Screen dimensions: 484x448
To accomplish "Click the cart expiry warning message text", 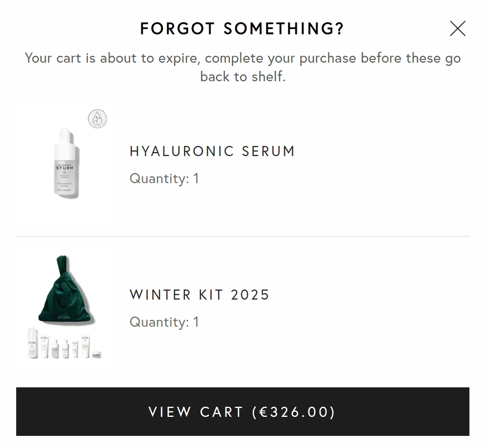I will 242,67.
